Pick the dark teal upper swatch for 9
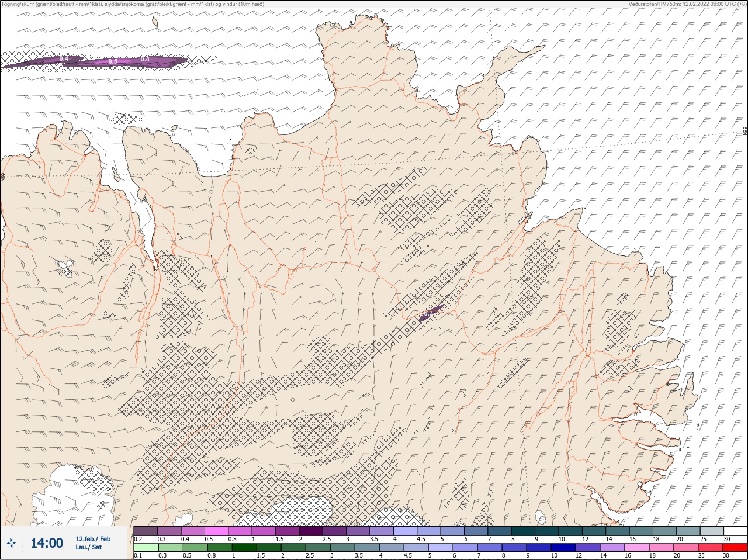This screenshot has width=748, height=560. point(546,531)
